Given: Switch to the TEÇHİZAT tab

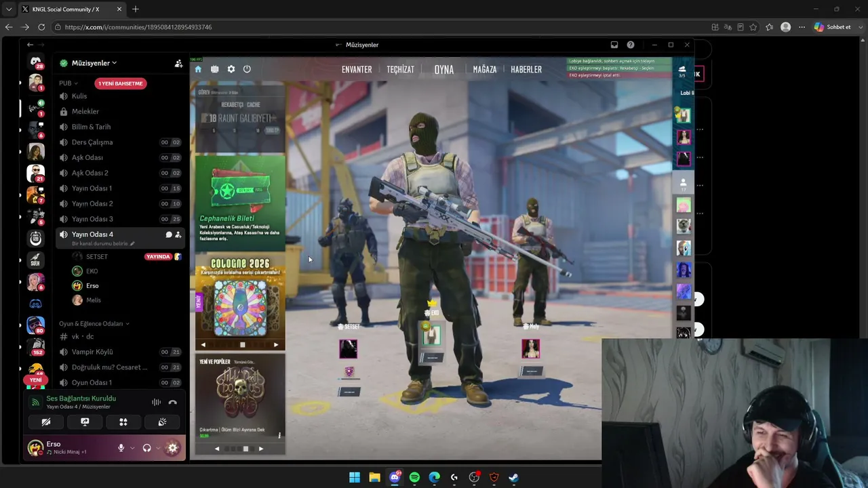Looking at the screenshot, I should tap(400, 70).
